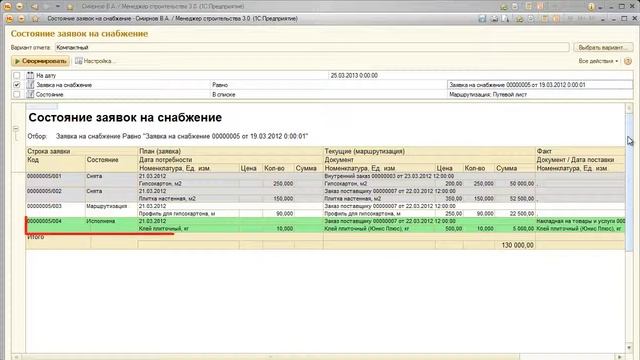The height and width of the screenshot is (360, 640).
Task: Click the icon beside Состояние filter
Action: [x=30, y=94]
